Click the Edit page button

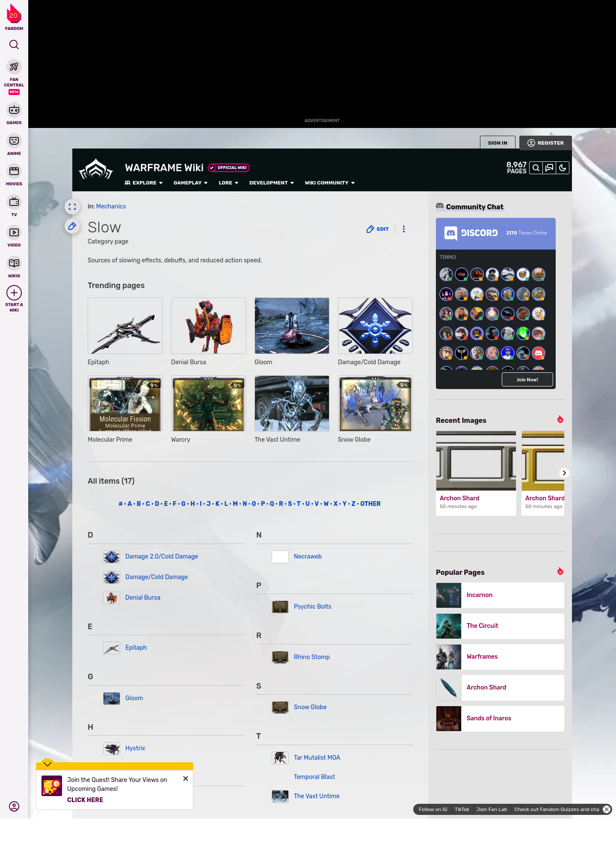[x=378, y=229]
